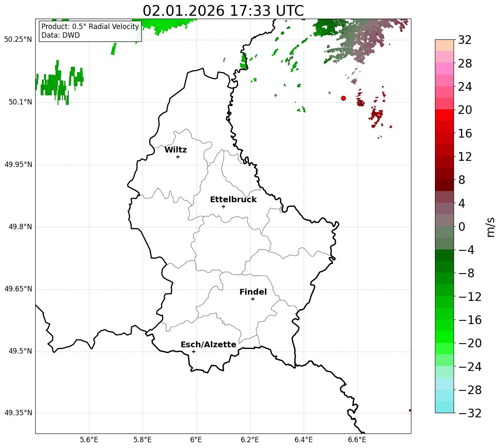Viewport: 500px width, 448px height.
Task: Click the 6°E longitude label
Action: click(x=196, y=440)
